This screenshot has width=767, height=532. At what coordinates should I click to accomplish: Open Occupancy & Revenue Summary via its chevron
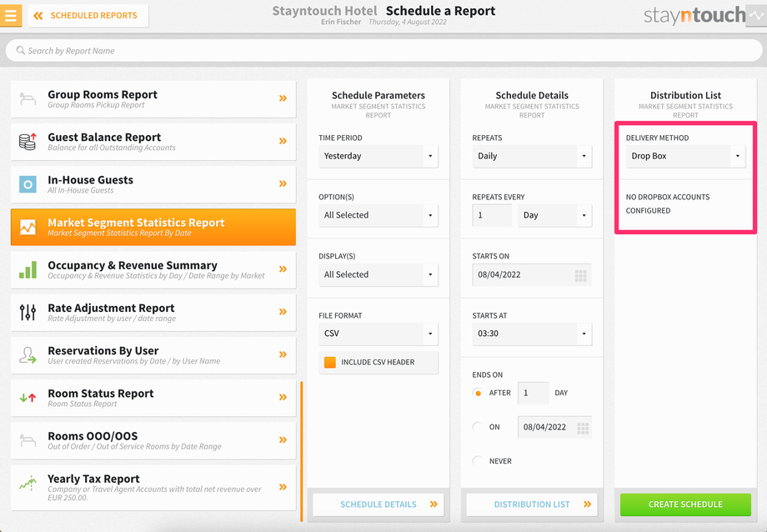[283, 269]
